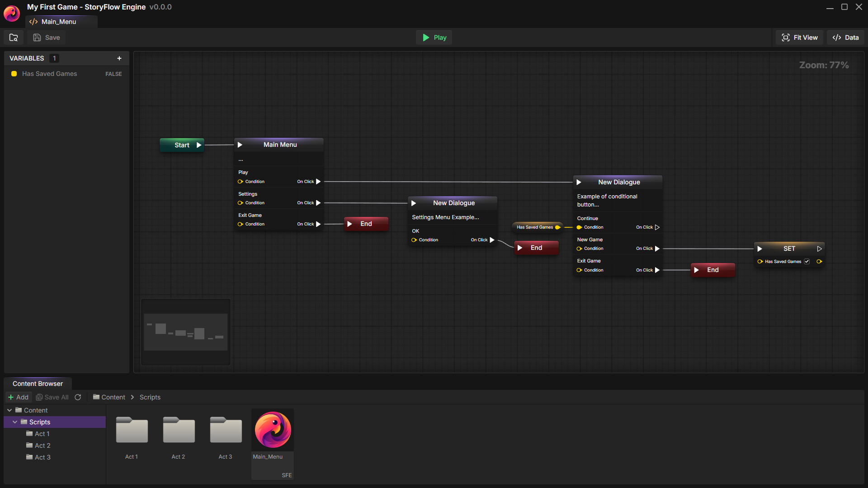Toggle Has Saved Games variable value FALSE
Viewport: 868px width, 488px height.
pyautogui.click(x=113, y=74)
